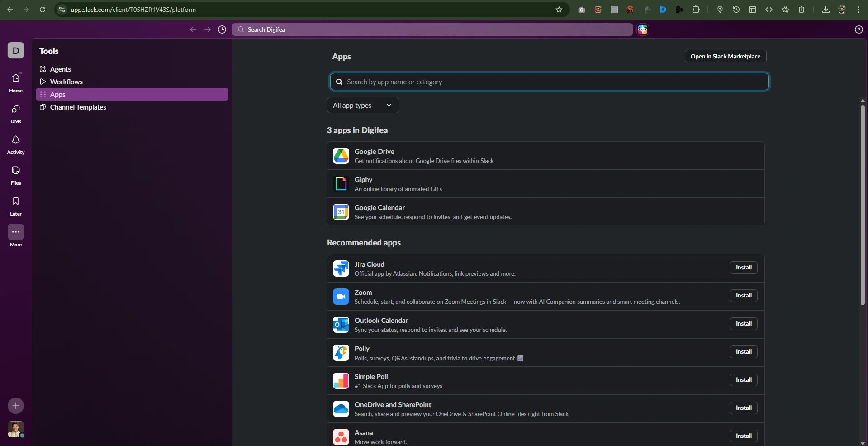Click the colorful icon next to search bar

coord(643,29)
